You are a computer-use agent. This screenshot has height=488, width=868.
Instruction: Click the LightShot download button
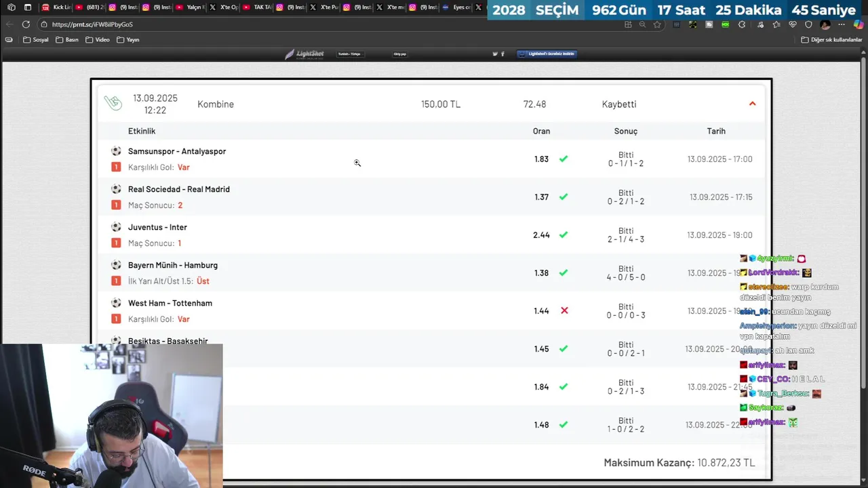[547, 54]
